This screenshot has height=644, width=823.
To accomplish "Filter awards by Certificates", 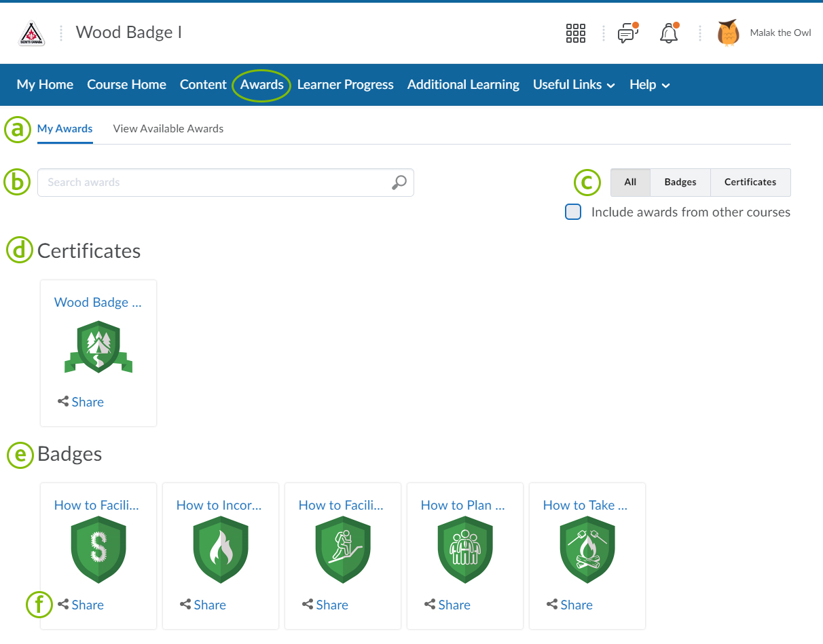I will (x=750, y=182).
